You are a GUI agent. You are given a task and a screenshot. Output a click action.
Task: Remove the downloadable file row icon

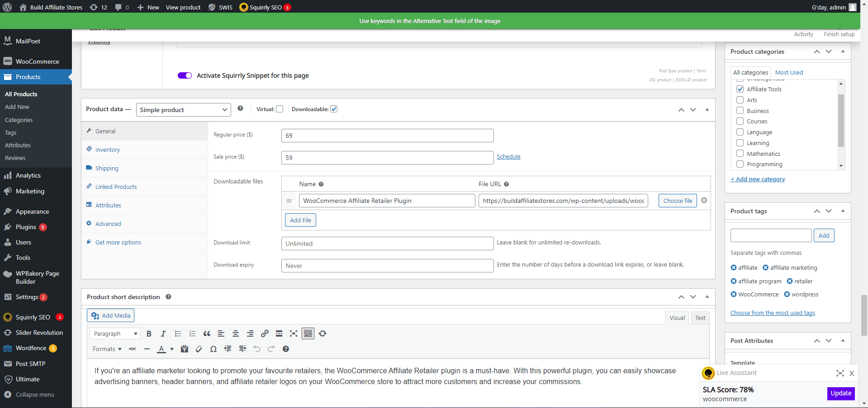tap(704, 201)
